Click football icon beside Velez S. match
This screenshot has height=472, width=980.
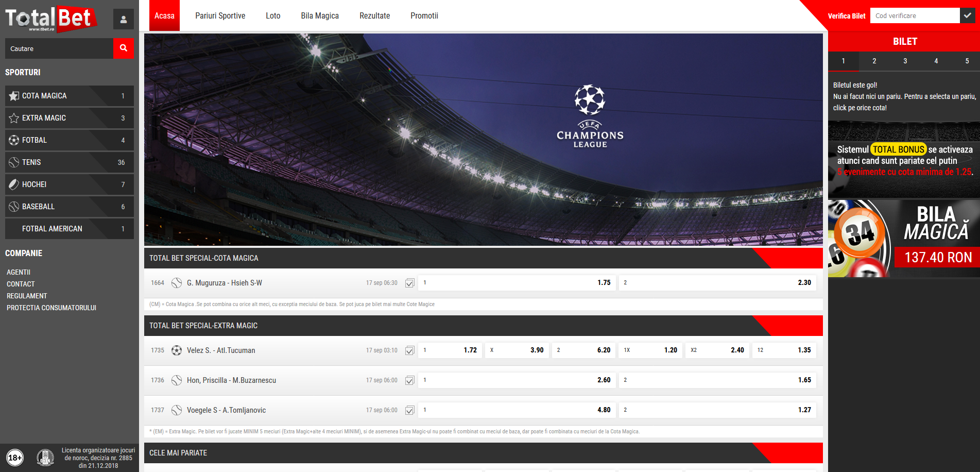tap(177, 350)
